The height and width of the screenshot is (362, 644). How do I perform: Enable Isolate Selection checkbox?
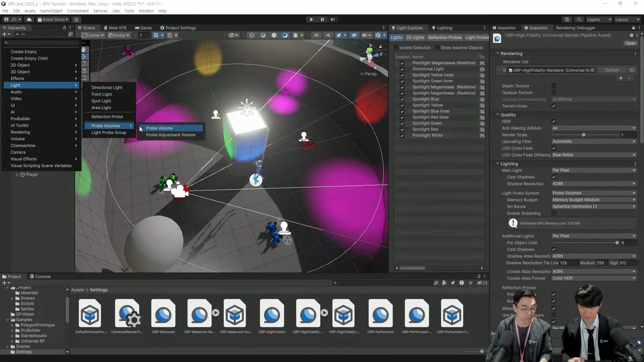(x=396, y=48)
